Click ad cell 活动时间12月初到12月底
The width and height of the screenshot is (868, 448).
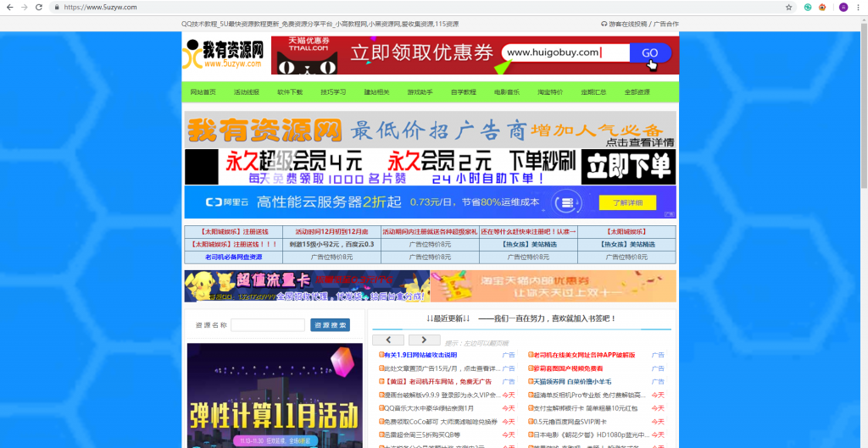tap(331, 232)
